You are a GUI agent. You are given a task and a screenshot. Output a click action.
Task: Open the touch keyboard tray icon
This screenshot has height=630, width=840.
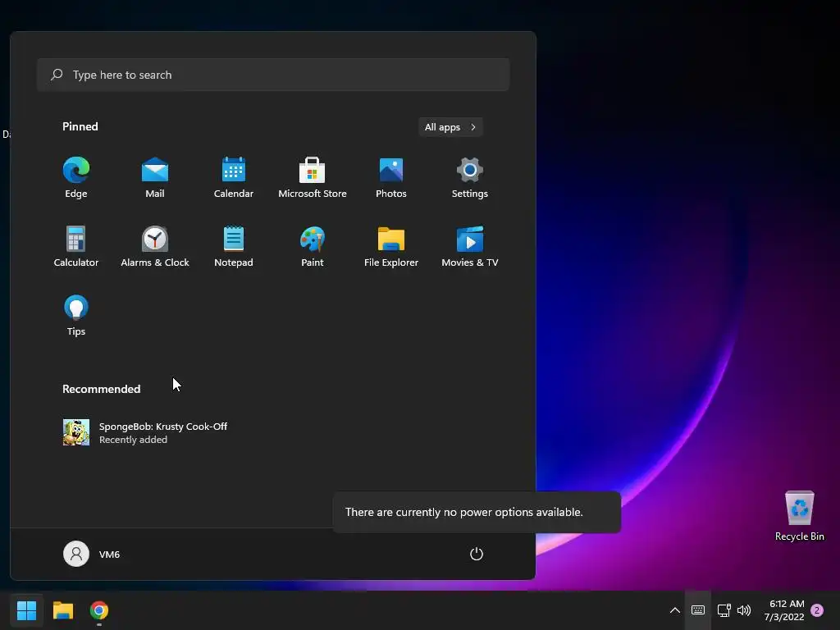point(697,610)
